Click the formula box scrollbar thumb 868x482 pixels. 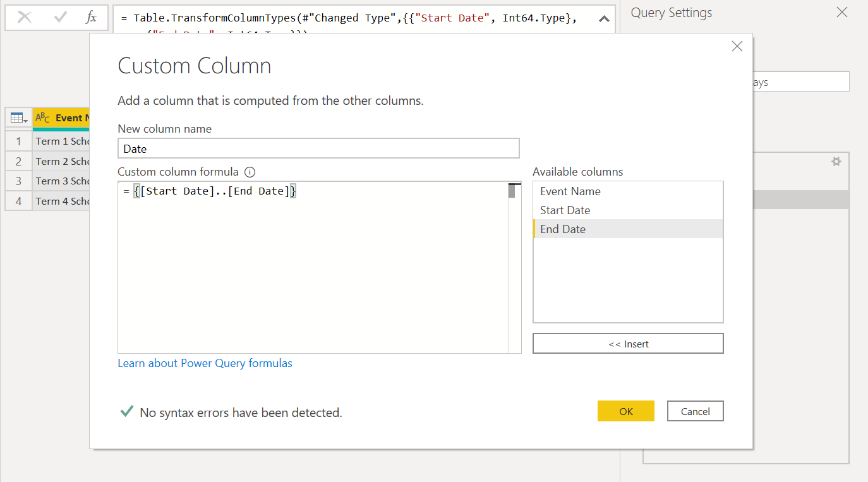coord(512,191)
